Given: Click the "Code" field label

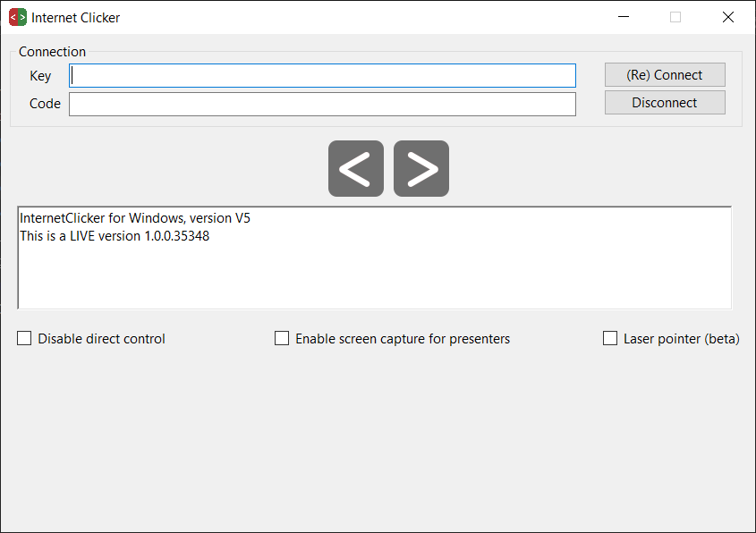Looking at the screenshot, I should [45, 104].
